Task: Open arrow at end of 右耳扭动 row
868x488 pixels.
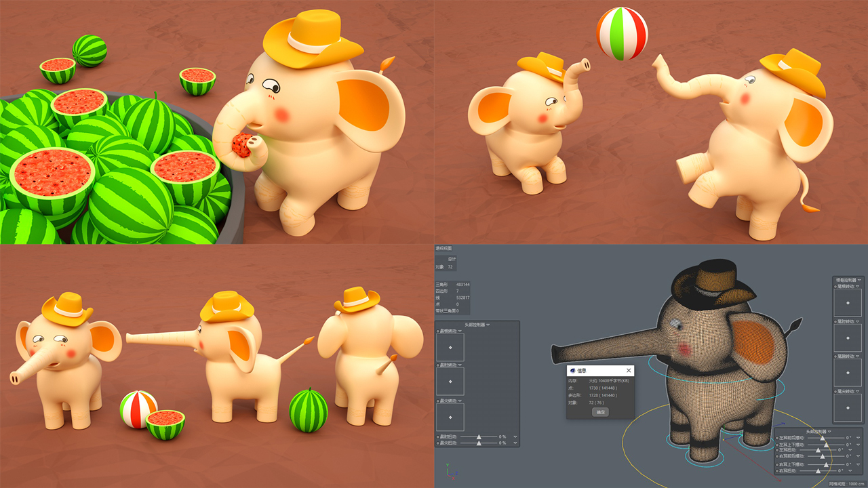Action: click(x=850, y=470)
